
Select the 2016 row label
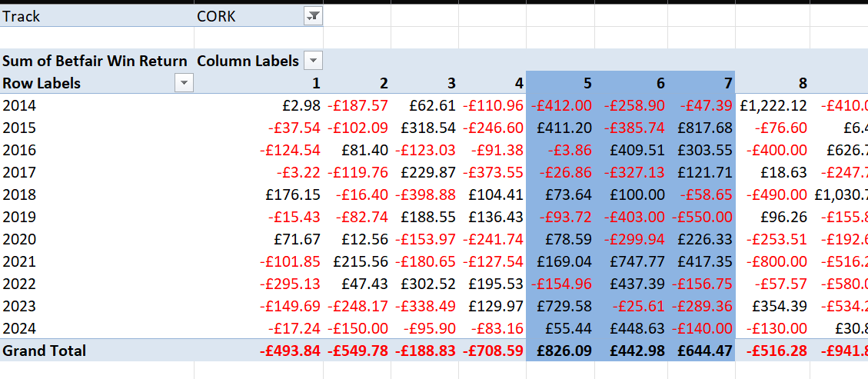point(97,150)
